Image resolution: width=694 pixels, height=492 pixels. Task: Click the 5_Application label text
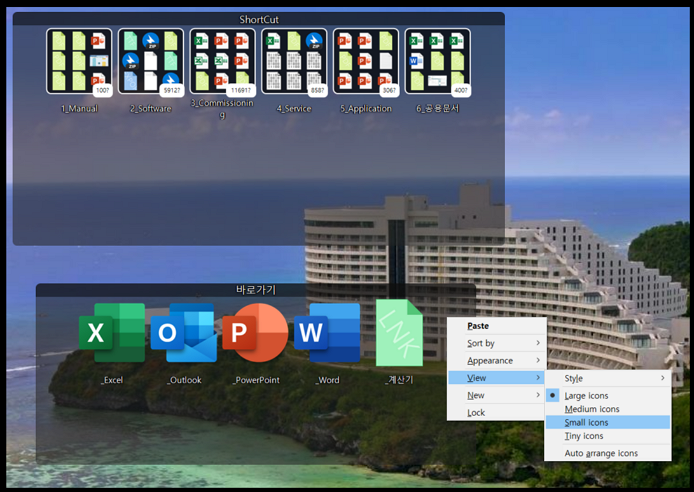pos(366,108)
